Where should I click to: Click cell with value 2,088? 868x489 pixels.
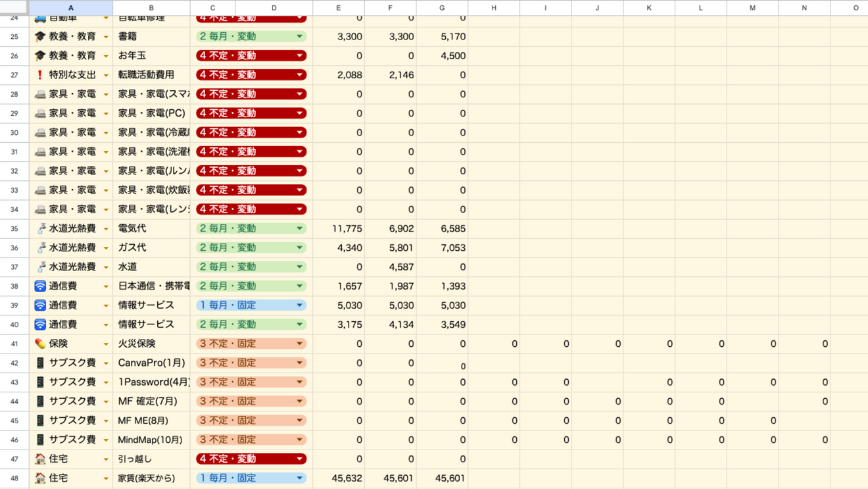[339, 75]
